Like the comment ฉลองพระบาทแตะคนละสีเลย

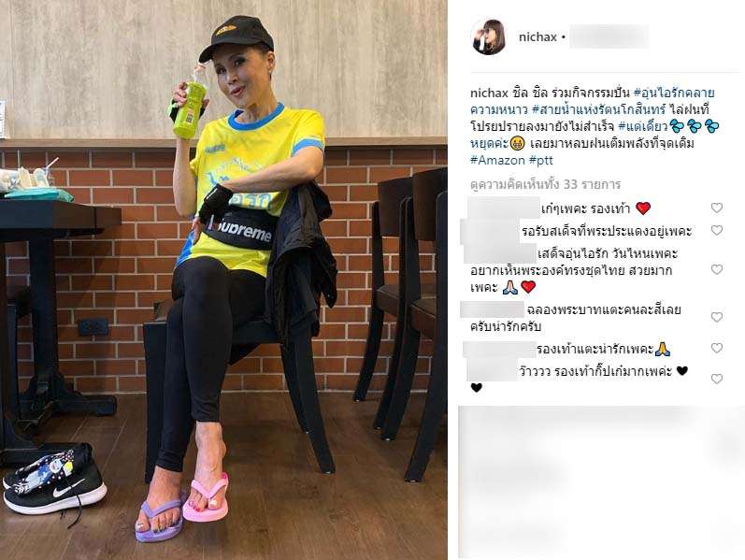[717, 317]
